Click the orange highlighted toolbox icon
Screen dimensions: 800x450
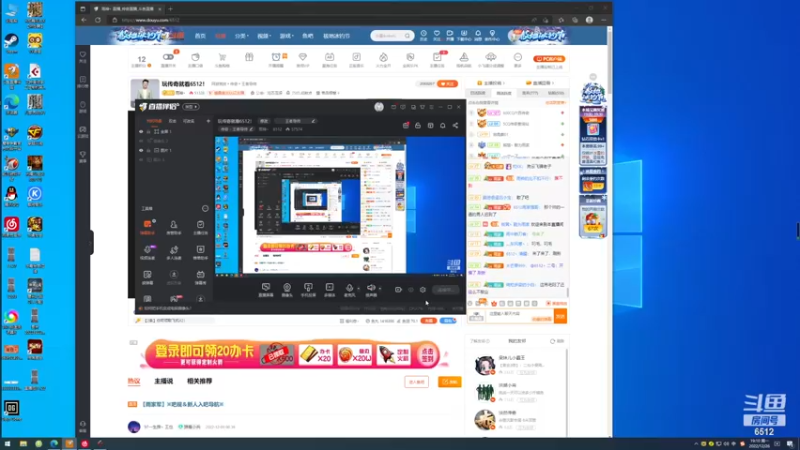coord(147,224)
